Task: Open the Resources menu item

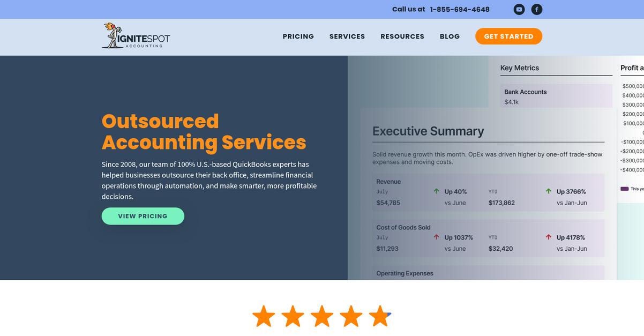Action: (x=402, y=36)
